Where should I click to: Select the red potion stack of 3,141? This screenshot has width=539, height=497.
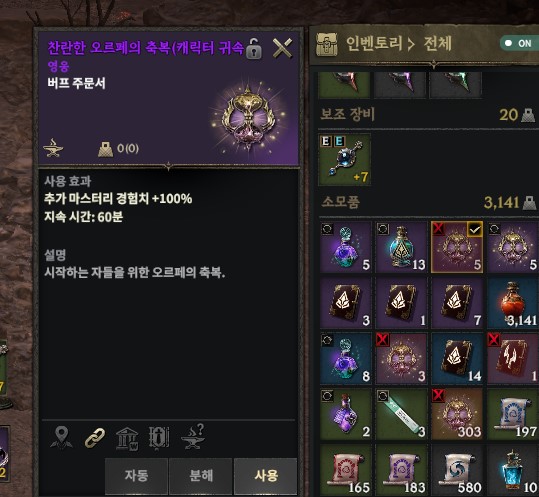[x=513, y=303]
